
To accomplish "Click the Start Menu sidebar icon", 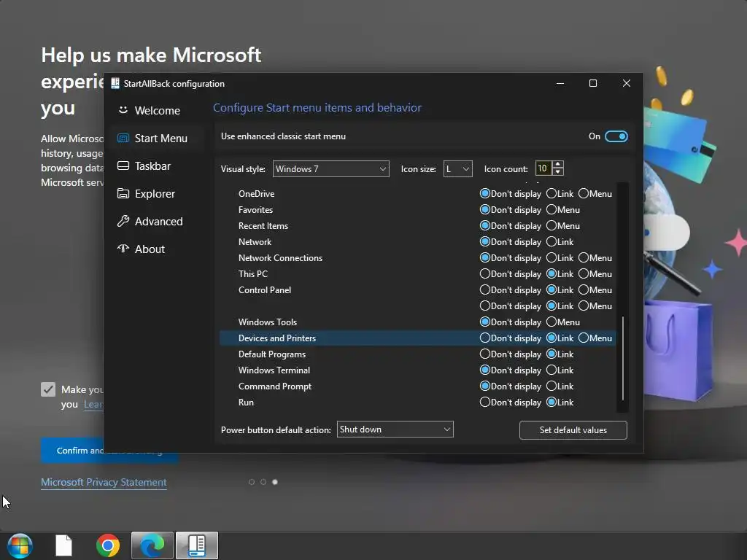I will pyautogui.click(x=123, y=138).
